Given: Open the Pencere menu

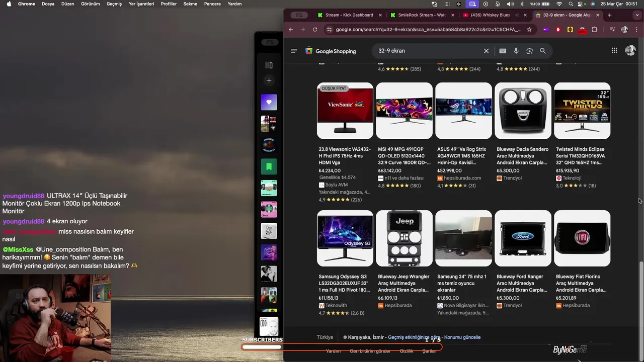Looking at the screenshot, I should tap(212, 4).
